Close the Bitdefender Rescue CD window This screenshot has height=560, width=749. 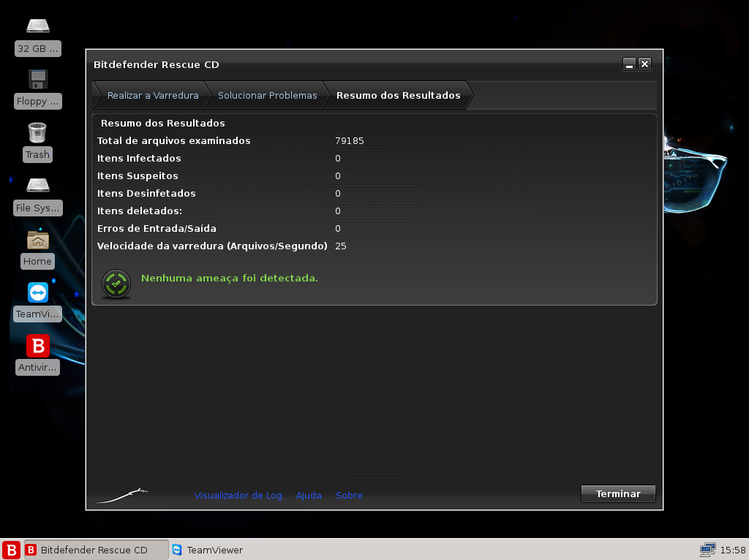[x=644, y=64]
